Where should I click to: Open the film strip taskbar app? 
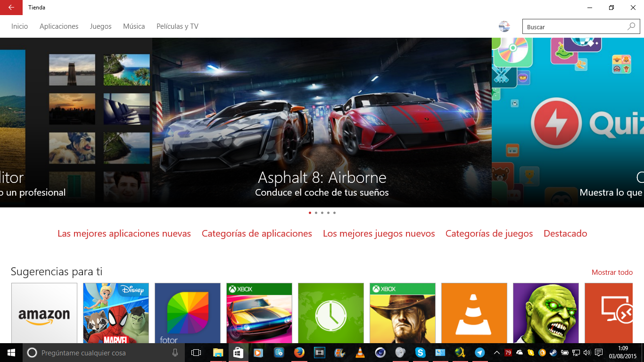319,353
